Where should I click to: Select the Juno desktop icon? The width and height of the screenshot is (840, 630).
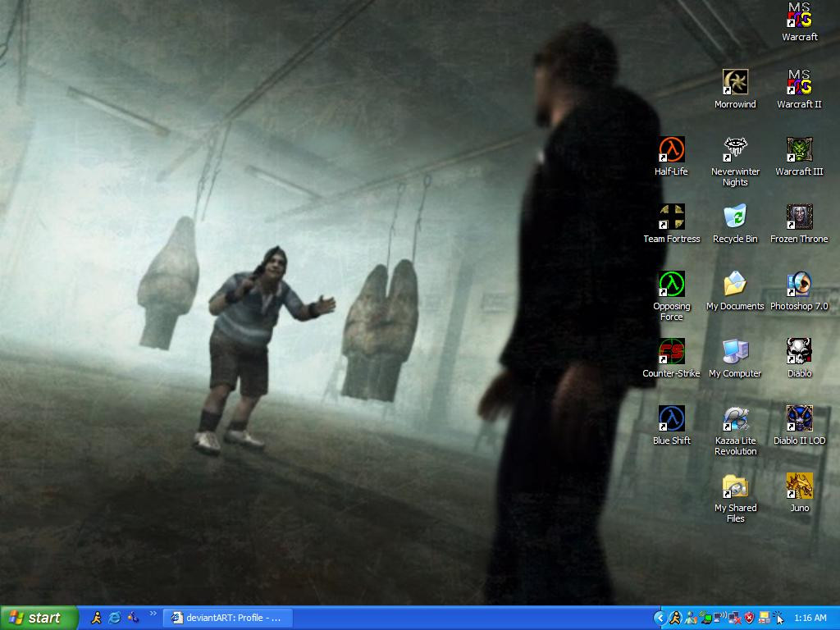tap(799, 492)
